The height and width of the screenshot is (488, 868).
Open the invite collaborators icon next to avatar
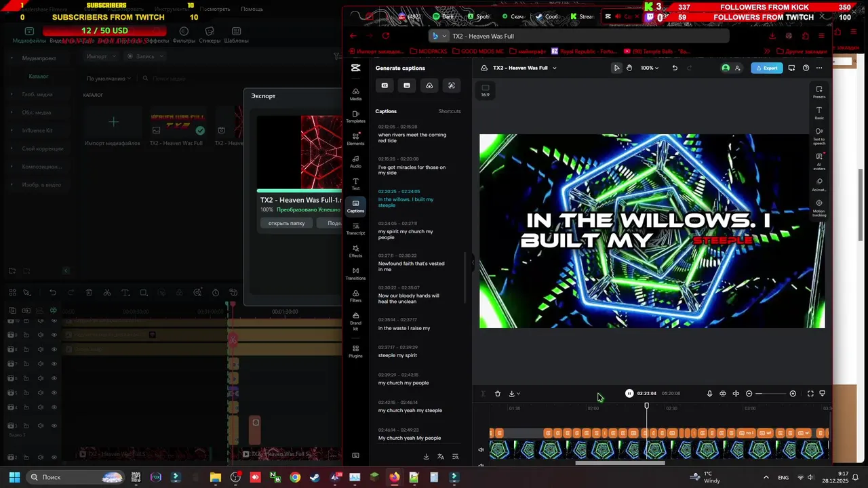tap(738, 68)
